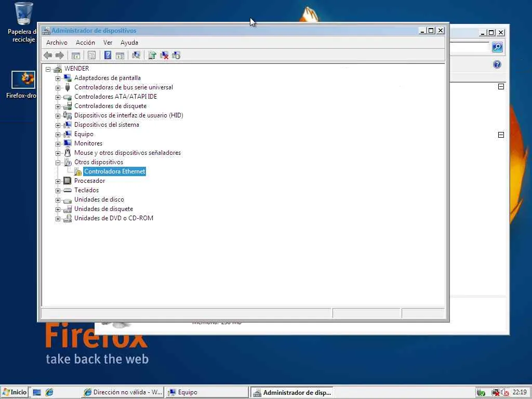
Task: Click the Inicio start button
Action: click(x=14, y=392)
